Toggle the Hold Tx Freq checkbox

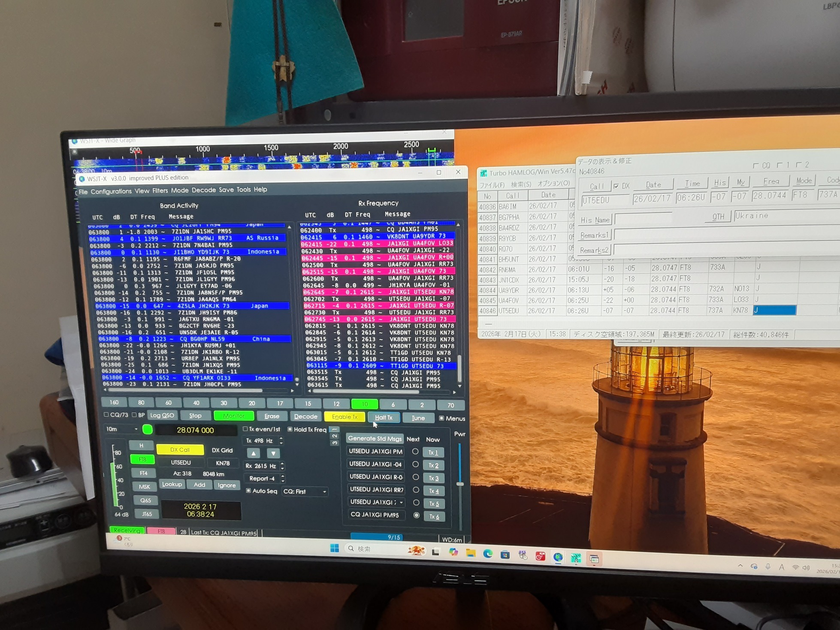[290, 429]
